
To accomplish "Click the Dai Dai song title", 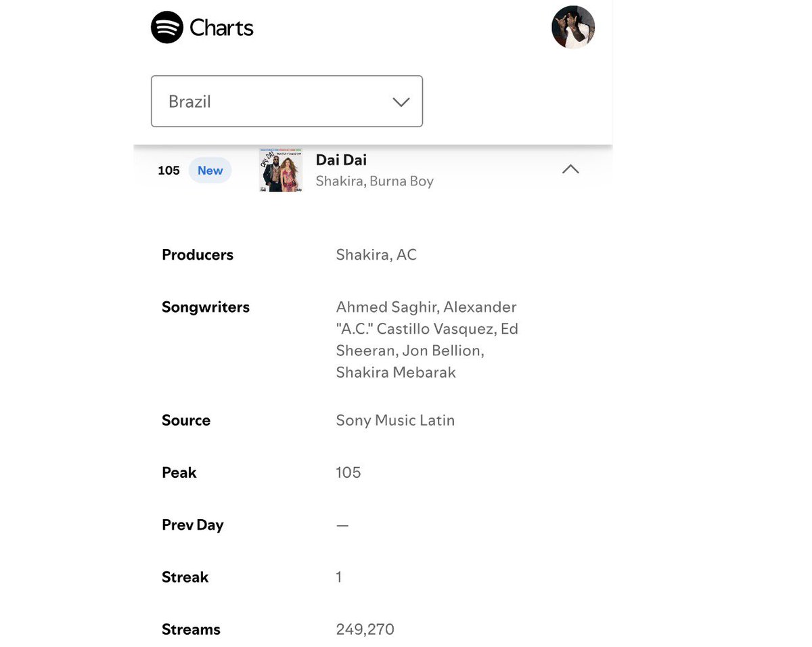I will pyautogui.click(x=341, y=160).
